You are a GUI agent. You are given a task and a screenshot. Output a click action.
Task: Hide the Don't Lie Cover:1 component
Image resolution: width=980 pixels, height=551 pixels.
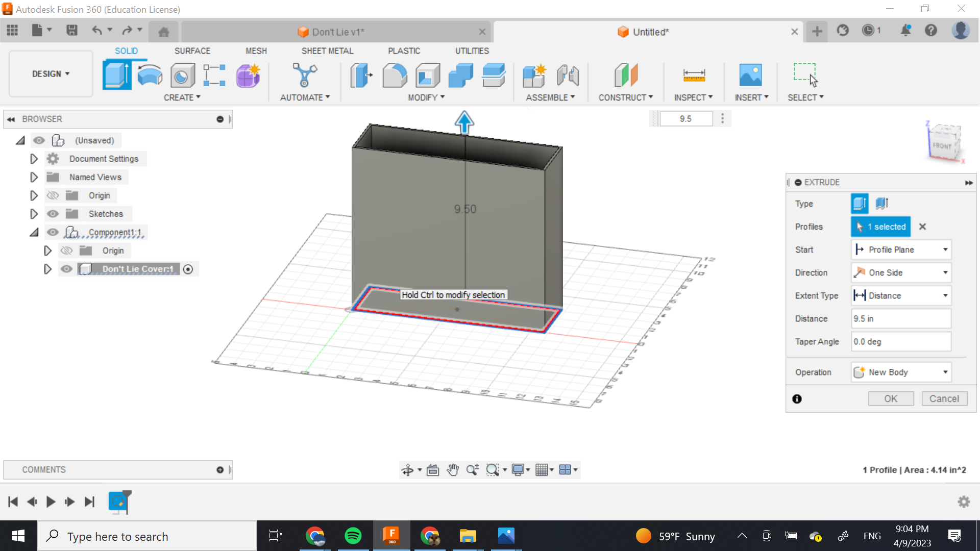pyautogui.click(x=66, y=269)
